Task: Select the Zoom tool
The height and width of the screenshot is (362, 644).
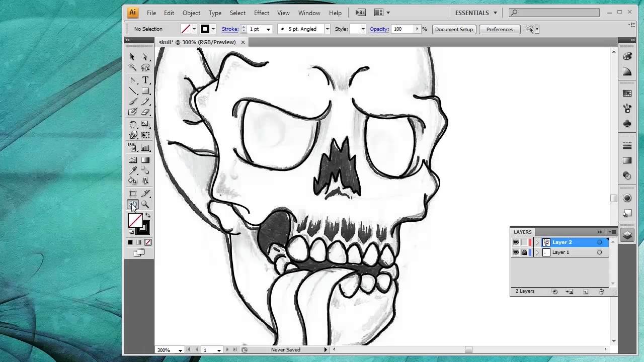Action: coord(145,205)
